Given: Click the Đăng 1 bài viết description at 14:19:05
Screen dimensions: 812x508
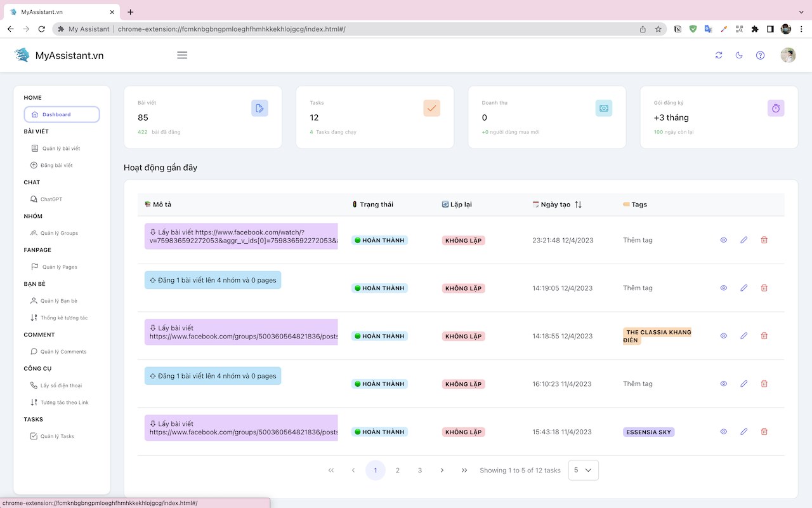Looking at the screenshot, I should [x=213, y=280].
